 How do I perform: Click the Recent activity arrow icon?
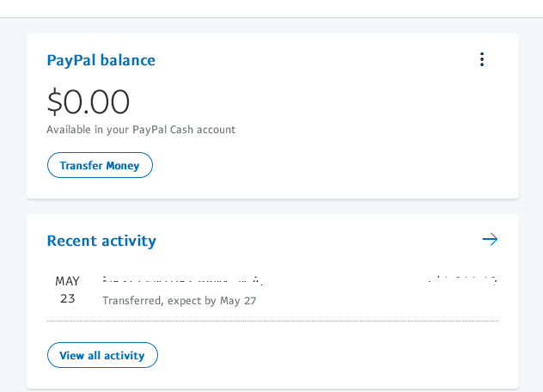[490, 239]
